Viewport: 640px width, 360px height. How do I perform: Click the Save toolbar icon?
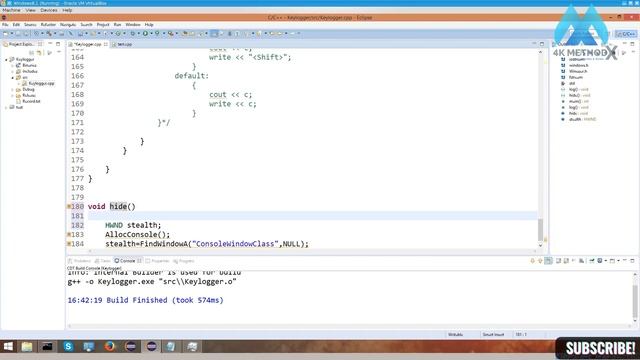click(x=18, y=33)
